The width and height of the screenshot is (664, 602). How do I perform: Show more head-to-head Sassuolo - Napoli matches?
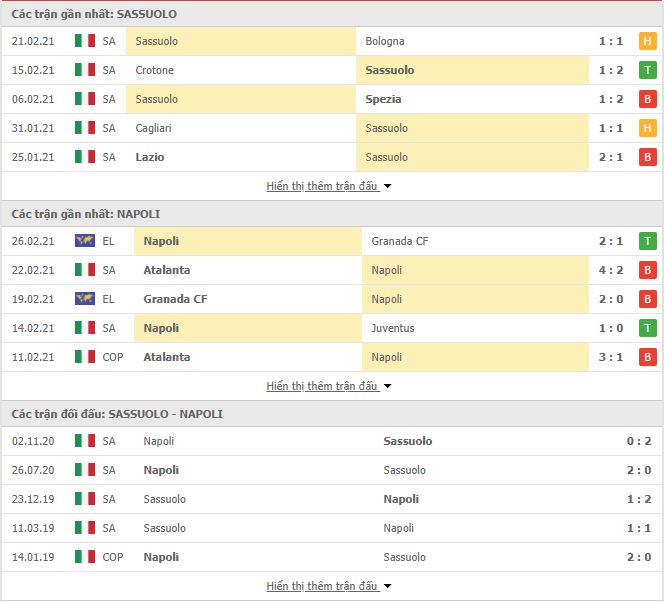point(329,586)
